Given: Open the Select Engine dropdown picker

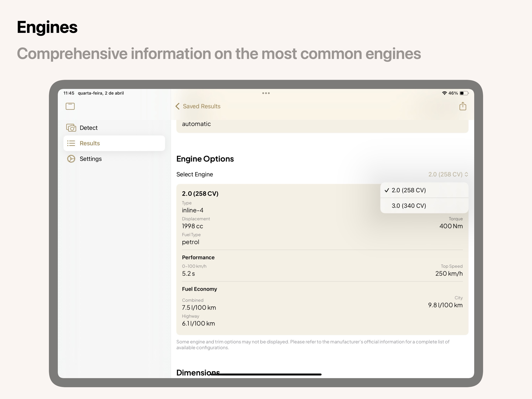Looking at the screenshot, I should tap(445, 174).
